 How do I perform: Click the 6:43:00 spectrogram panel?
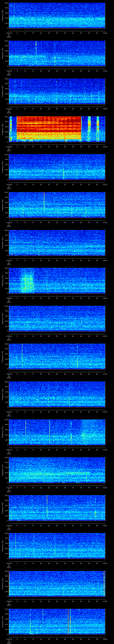point(57,470)
